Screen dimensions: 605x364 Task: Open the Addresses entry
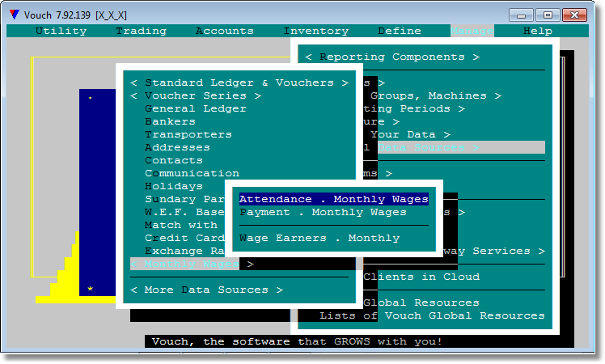[x=177, y=147]
